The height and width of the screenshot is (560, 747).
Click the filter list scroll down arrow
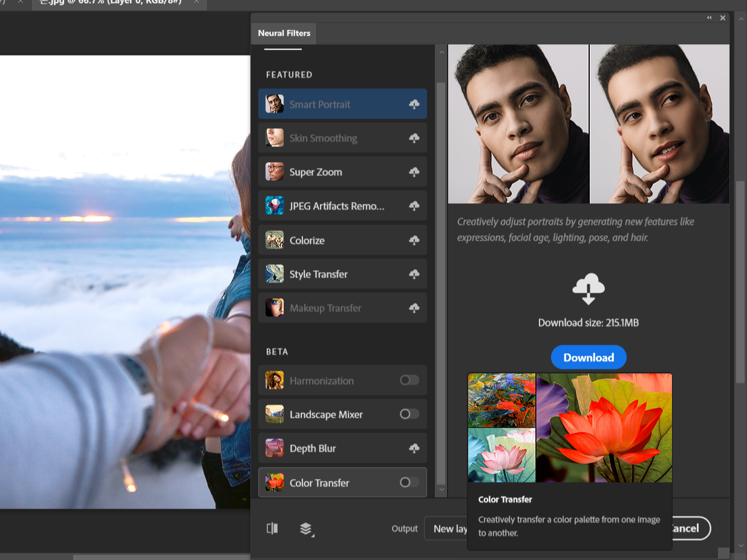point(441,489)
